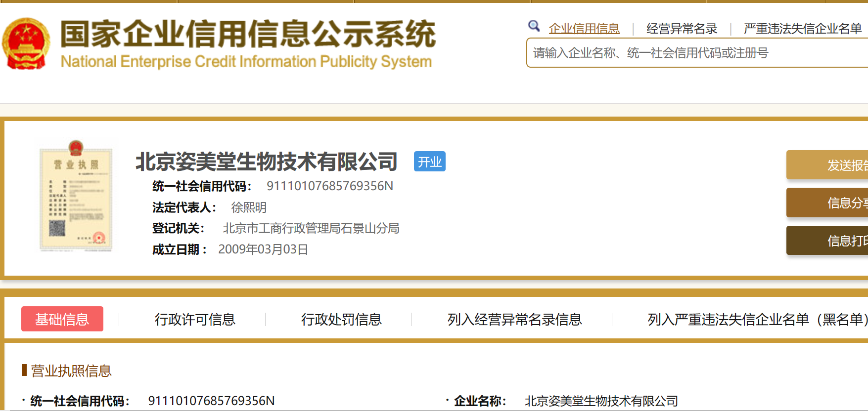Switch to the 列入严重违法失信企业名单（黑名单） tab
This screenshot has height=411, width=868.
click(758, 320)
